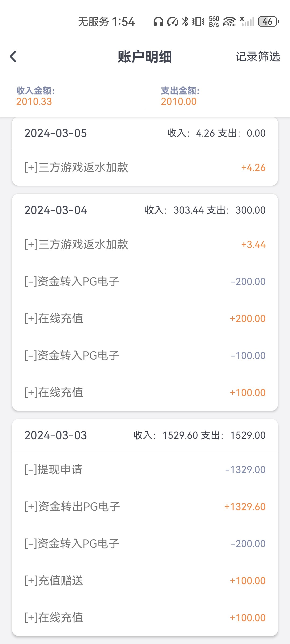Screen dimensions: 290x644
Task: Open the +100.00 充值赠送 record
Action: point(145,581)
